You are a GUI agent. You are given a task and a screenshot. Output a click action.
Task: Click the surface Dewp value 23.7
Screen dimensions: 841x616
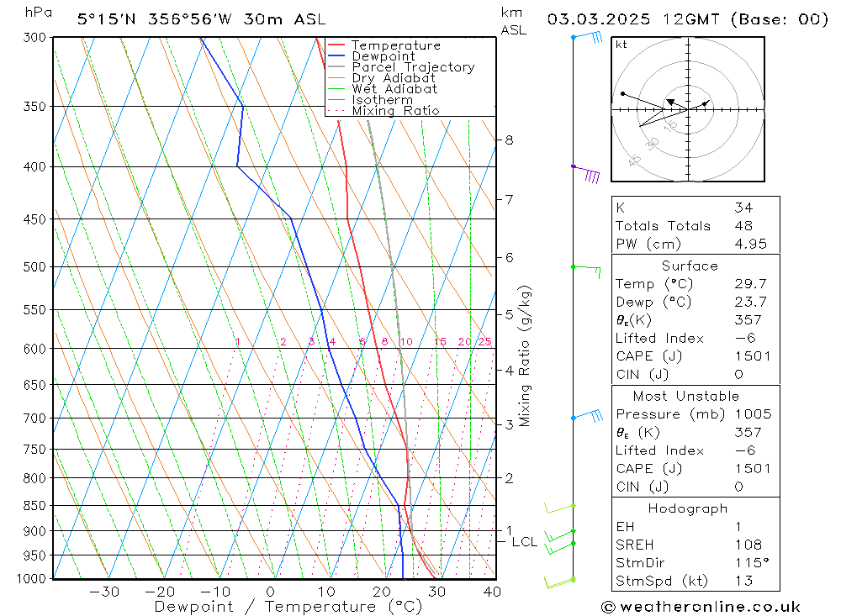[751, 302]
